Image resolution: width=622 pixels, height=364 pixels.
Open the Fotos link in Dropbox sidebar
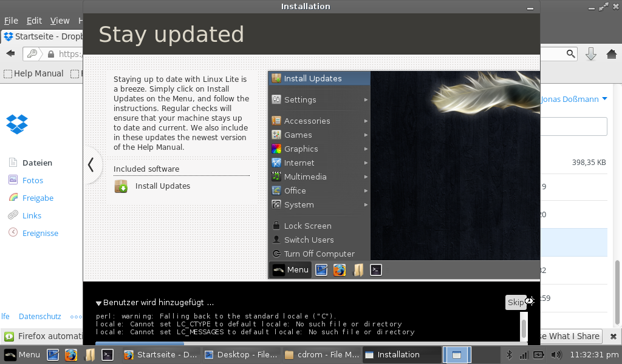[x=33, y=180]
